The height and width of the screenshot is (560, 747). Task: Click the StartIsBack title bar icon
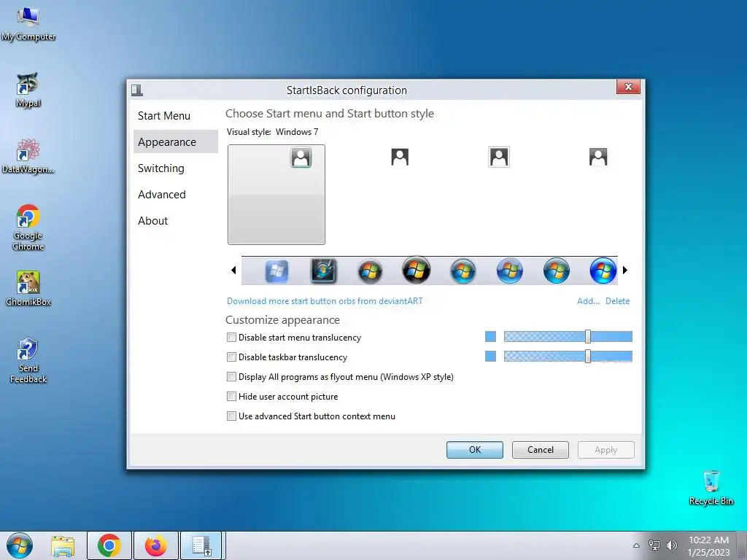(x=137, y=90)
